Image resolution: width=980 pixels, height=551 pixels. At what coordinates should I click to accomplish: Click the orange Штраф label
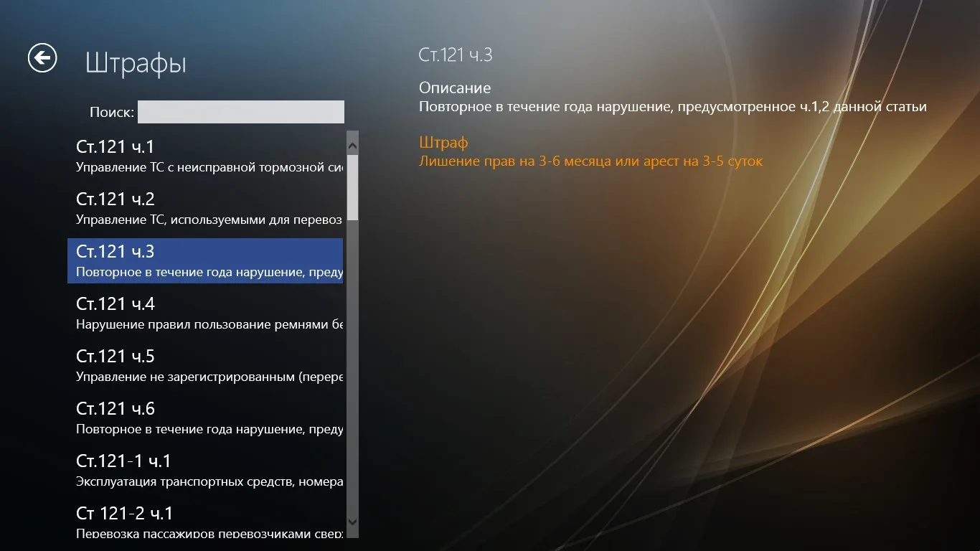point(443,143)
